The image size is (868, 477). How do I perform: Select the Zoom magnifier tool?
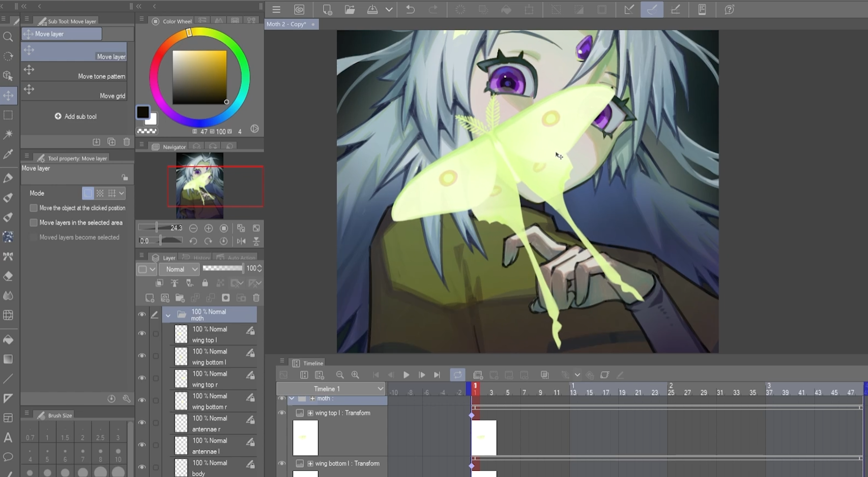click(x=8, y=37)
